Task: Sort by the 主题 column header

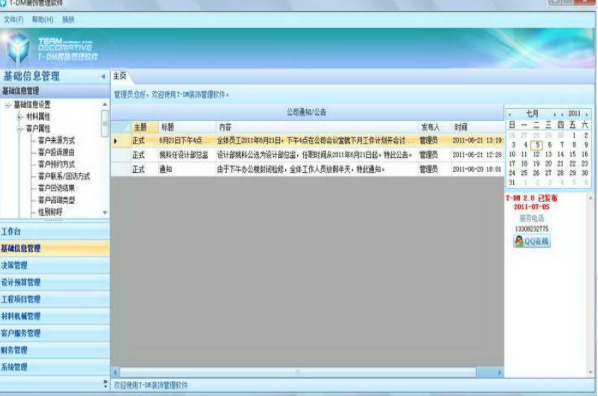Action: (x=145, y=127)
